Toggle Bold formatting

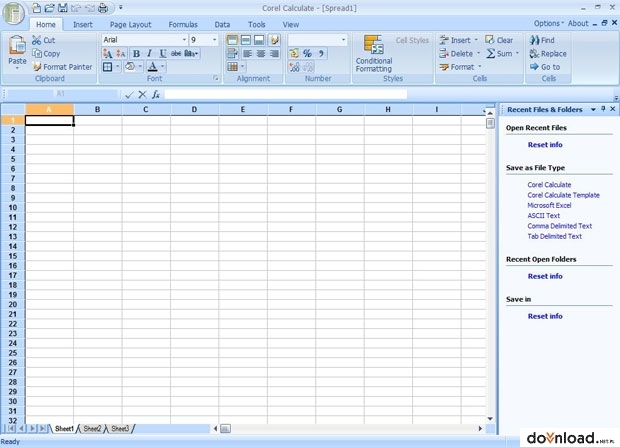pos(136,53)
